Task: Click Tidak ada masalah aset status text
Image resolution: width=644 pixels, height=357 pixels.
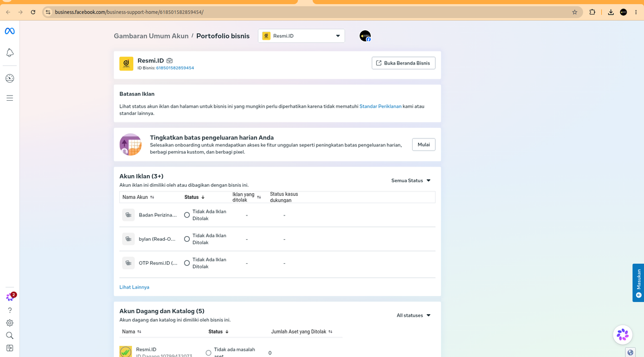Action: coord(234,352)
